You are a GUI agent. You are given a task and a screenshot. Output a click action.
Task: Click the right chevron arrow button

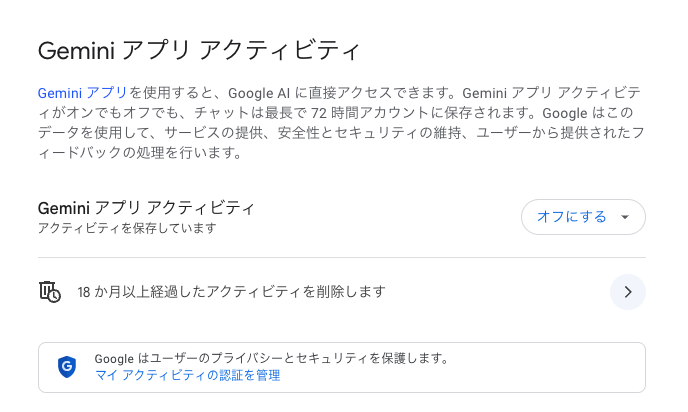(x=627, y=292)
